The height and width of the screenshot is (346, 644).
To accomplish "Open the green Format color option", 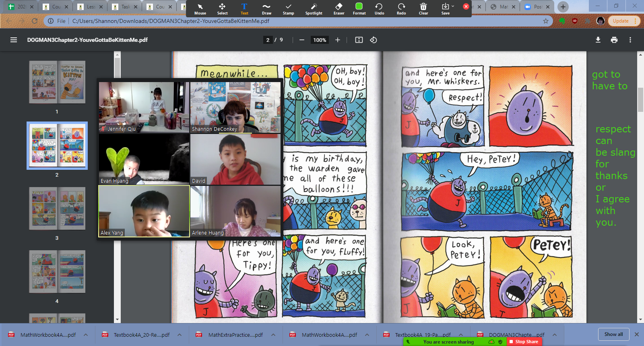I will click(x=359, y=9).
